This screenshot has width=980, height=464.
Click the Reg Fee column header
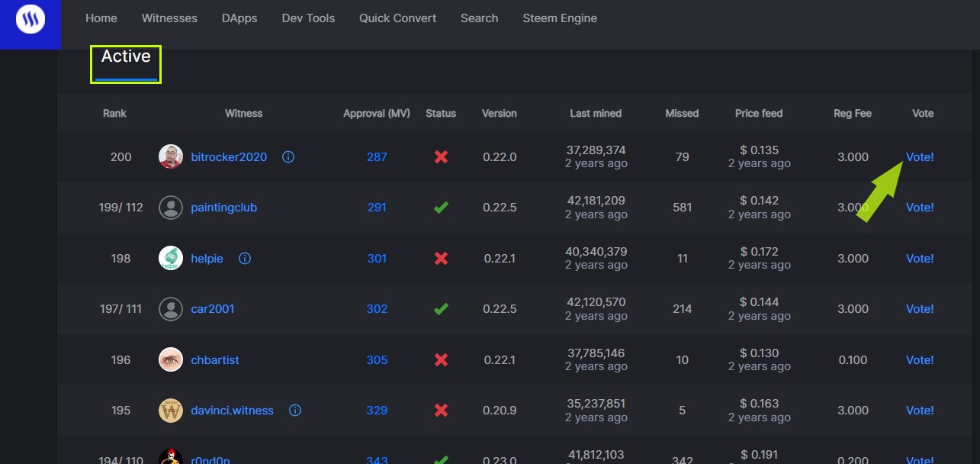(x=853, y=114)
